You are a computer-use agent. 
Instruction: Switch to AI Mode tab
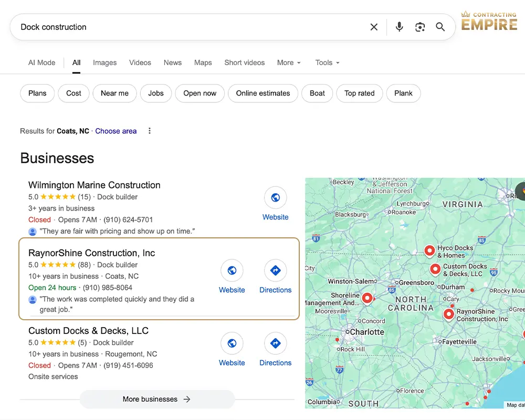pos(42,62)
